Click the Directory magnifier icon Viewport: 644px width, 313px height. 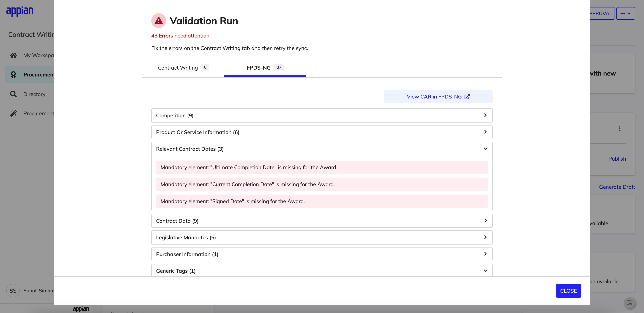[x=13, y=94]
